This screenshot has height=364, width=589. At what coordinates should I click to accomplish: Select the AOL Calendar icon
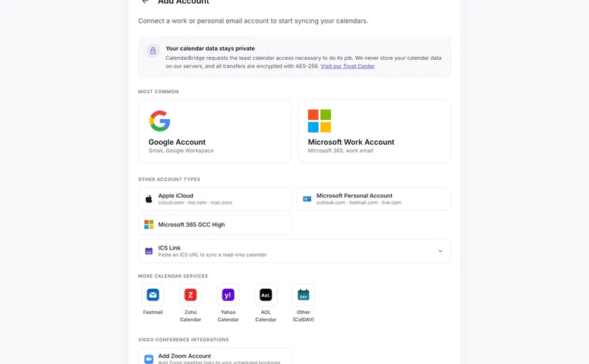coord(266,295)
